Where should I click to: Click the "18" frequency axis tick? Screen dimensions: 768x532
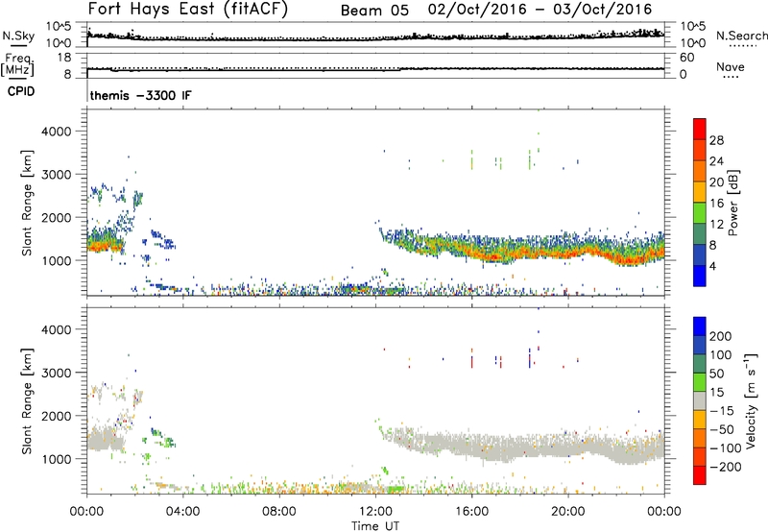click(64, 58)
